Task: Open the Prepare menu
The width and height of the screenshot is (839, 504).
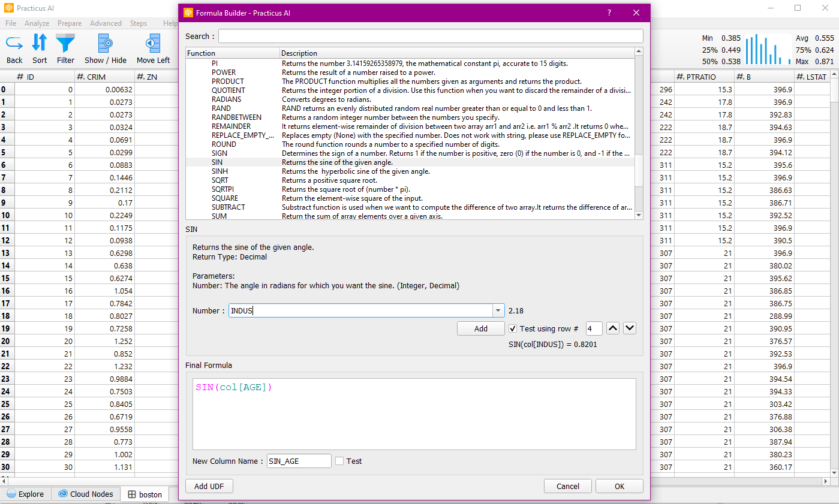Action: [x=70, y=23]
